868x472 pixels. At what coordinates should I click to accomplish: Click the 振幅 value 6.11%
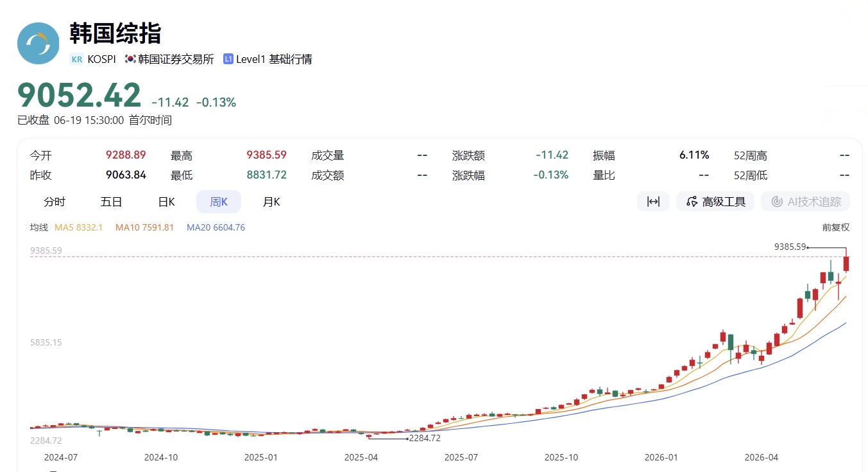[694, 155]
